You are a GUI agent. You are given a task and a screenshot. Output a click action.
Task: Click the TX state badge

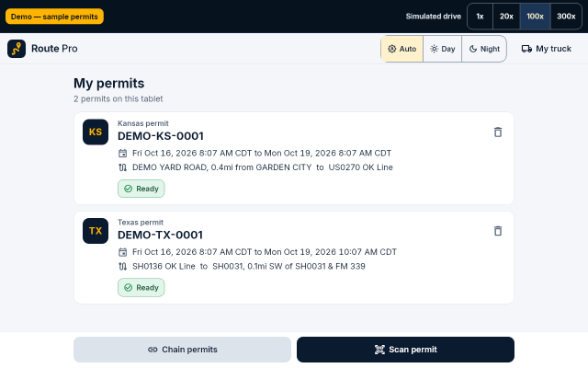tap(96, 231)
